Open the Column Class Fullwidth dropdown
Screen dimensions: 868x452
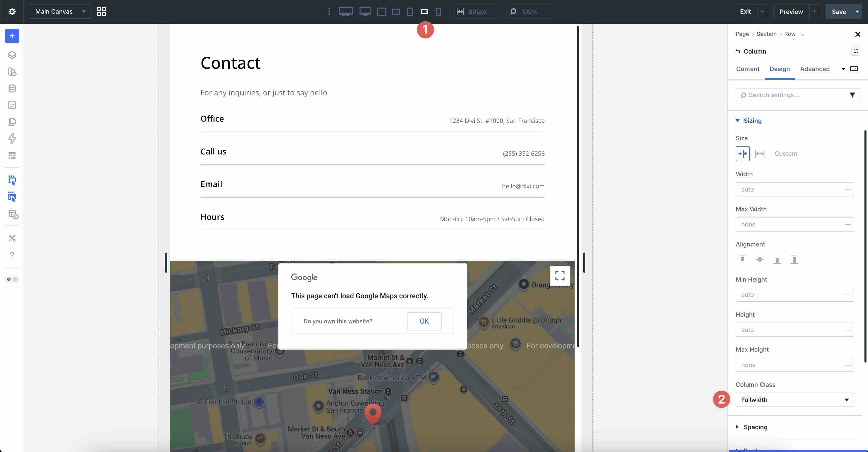click(x=795, y=400)
